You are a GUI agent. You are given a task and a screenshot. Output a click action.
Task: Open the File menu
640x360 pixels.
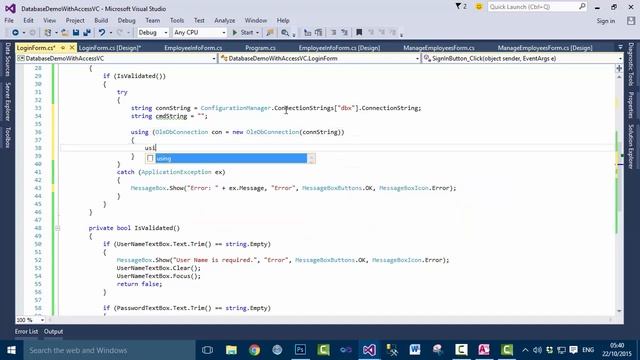pos(9,20)
